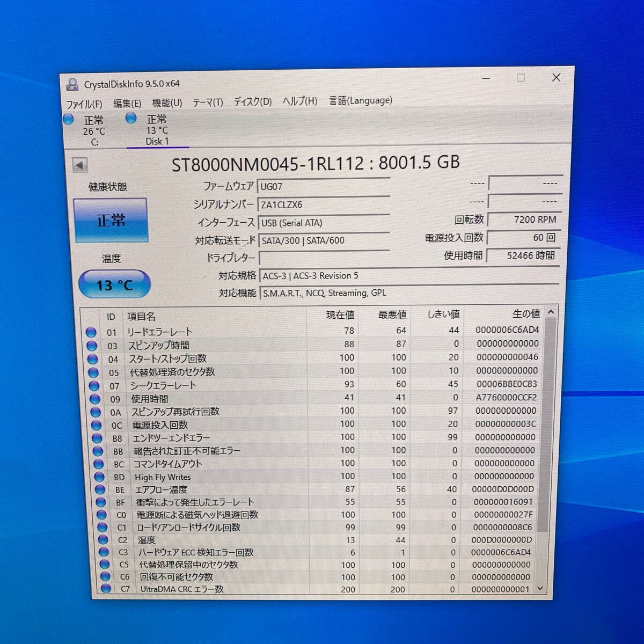This screenshot has width=644, height=644.
Task: Click the SMART list vertical scrollbar thumb
Action: coord(546,424)
